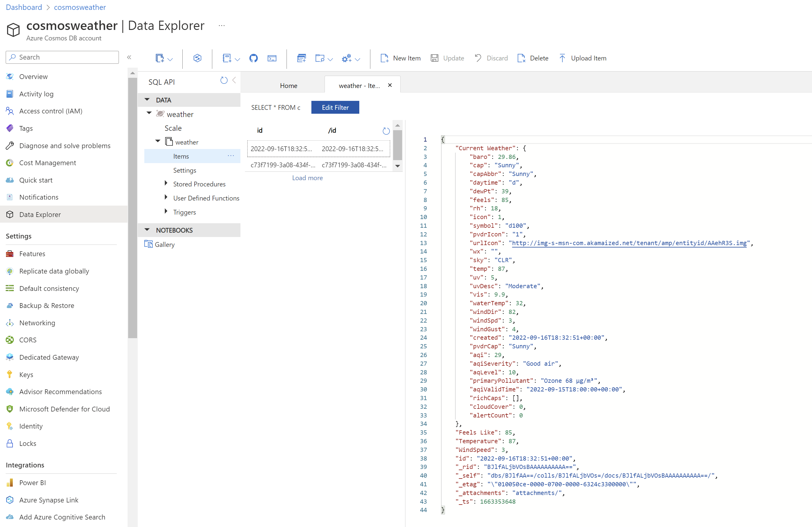
Task: Expand the settings gears dropdown arrow
Action: pyautogui.click(x=357, y=59)
